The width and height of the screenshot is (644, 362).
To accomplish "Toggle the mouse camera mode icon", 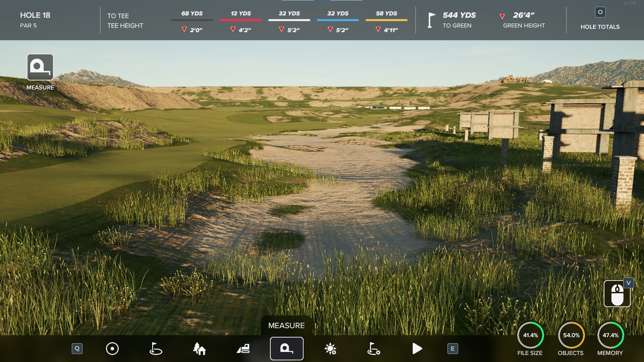I will 616,294.
